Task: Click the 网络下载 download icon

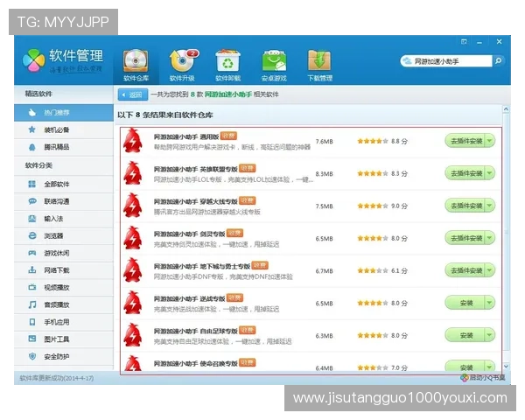Action: pyautogui.click(x=32, y=270)
